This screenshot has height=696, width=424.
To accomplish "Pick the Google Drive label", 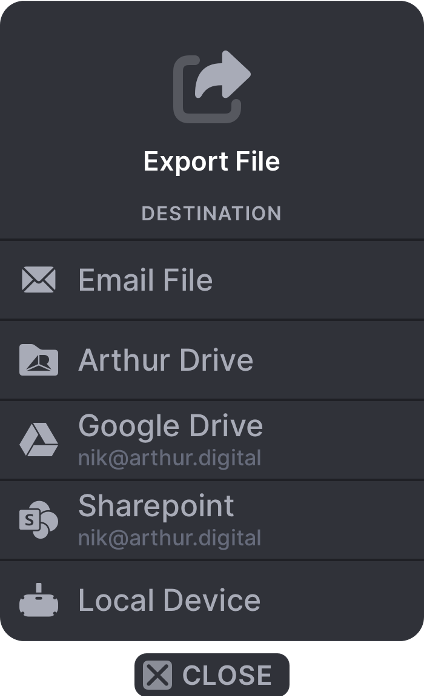I will (170, 426).
